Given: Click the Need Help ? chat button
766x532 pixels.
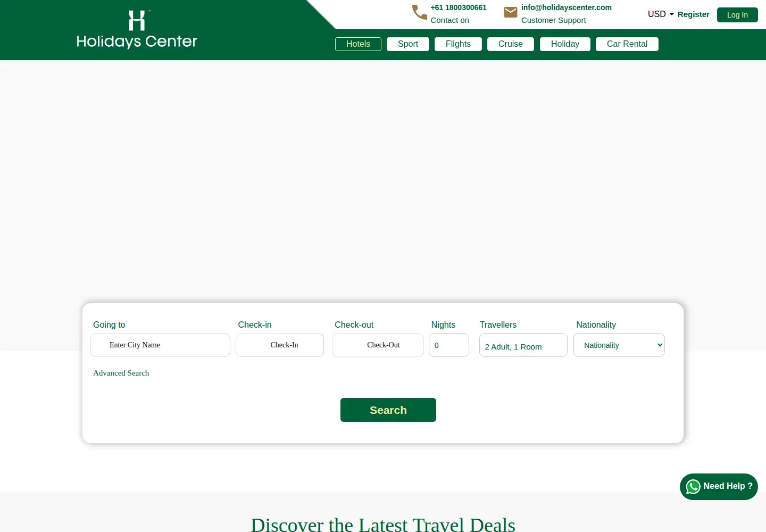Looking at the screenshot, I should pyautogui.click(x=719, y=487).
